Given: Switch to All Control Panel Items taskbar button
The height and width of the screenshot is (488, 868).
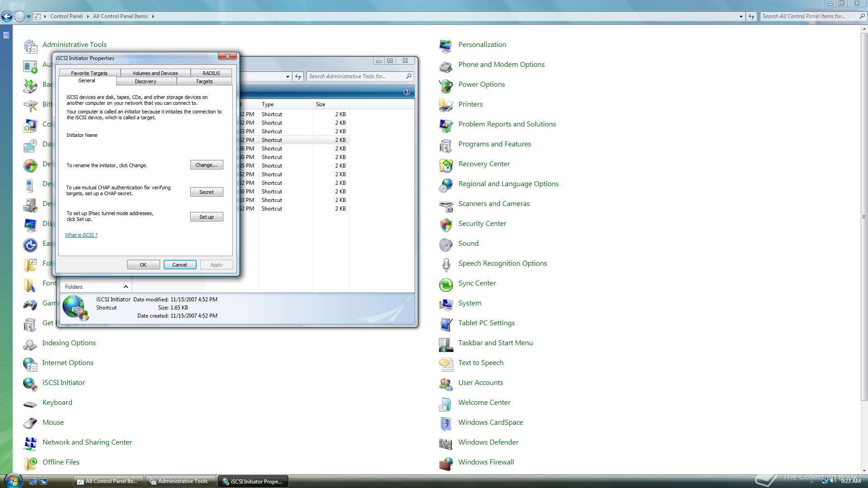Looking at the screenshot, I should coord(108,481).
